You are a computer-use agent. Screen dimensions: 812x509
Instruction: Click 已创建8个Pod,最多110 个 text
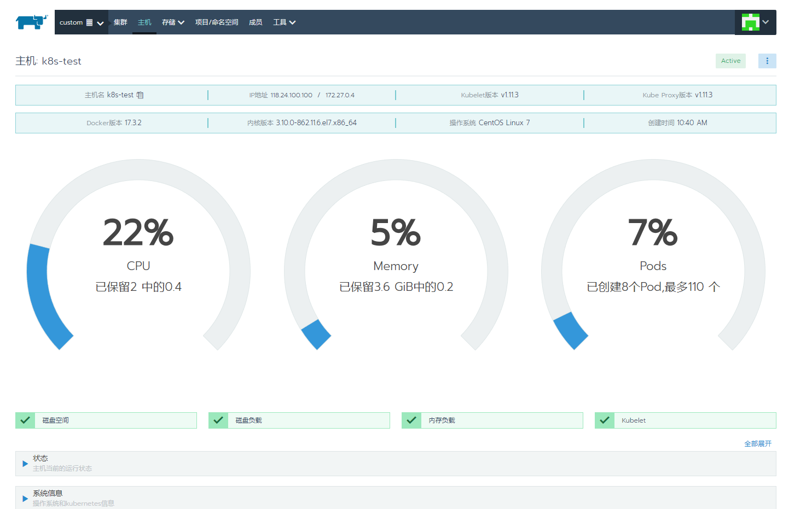point(653,287)
